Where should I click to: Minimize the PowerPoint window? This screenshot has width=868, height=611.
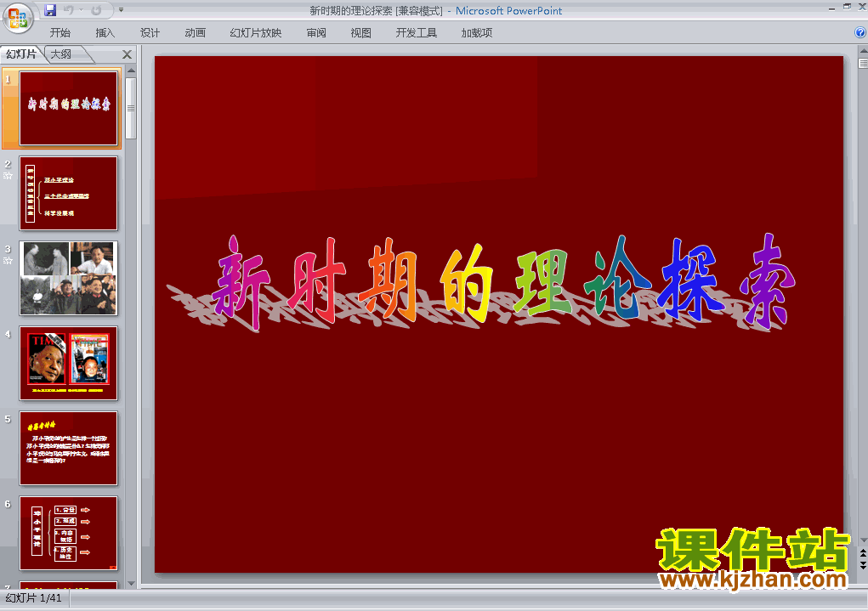tap(831, 8)
